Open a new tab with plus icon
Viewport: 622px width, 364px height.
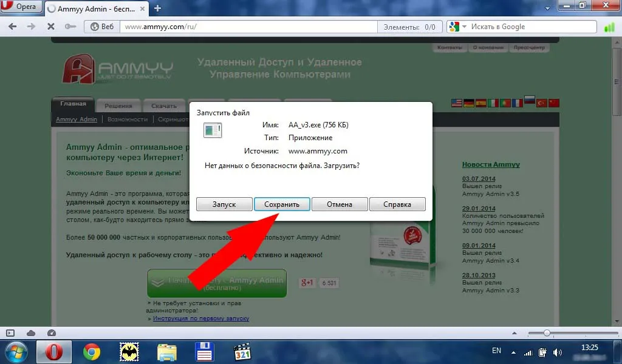(158, 8)
